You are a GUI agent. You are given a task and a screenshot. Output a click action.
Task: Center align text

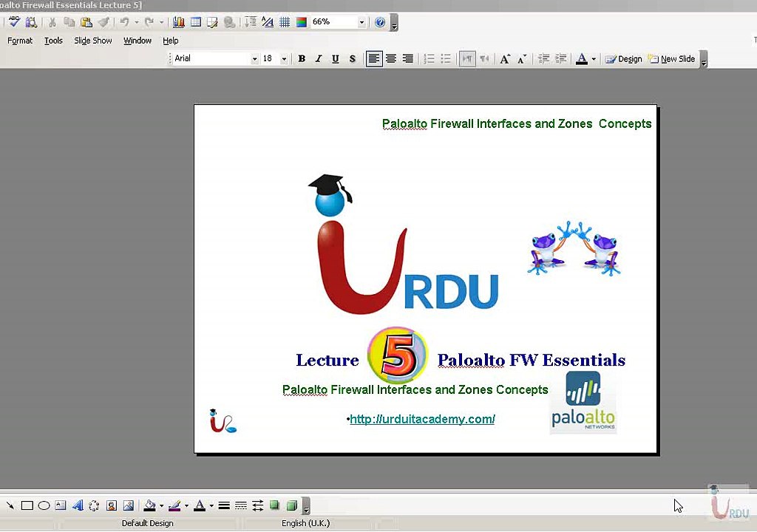click(x=391, y=59)
